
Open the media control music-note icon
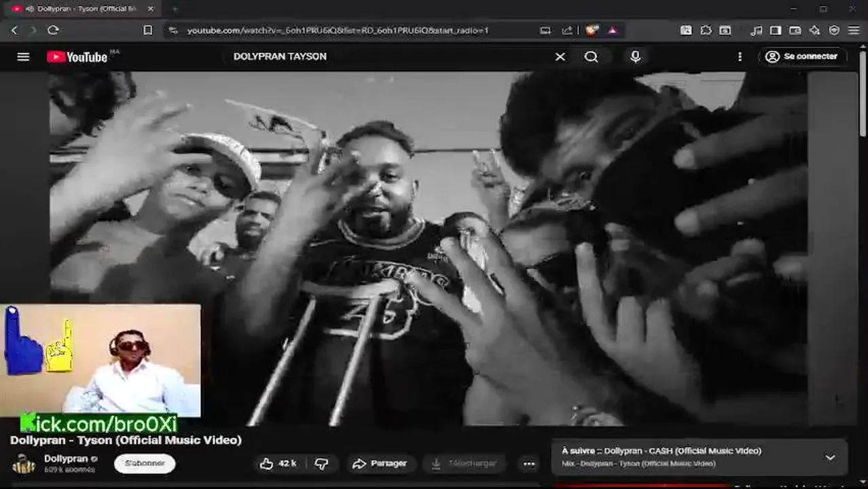[757, 30]
